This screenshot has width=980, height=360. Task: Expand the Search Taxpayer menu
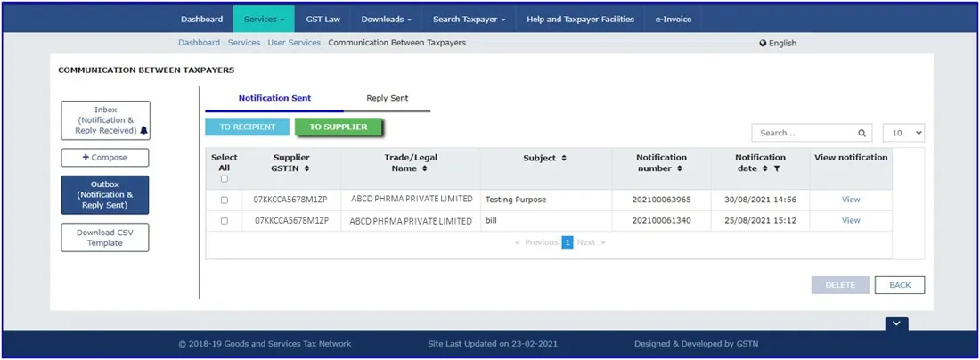pos(469,20)
